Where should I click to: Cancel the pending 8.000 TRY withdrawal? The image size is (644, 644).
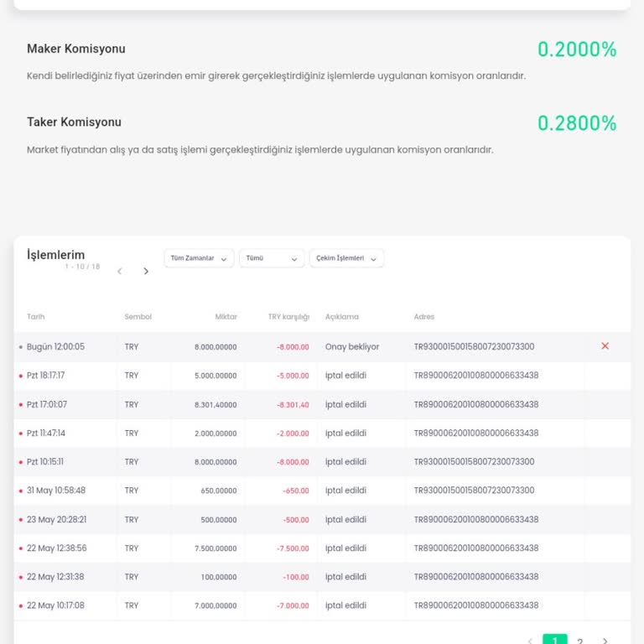tap(605, 345)
